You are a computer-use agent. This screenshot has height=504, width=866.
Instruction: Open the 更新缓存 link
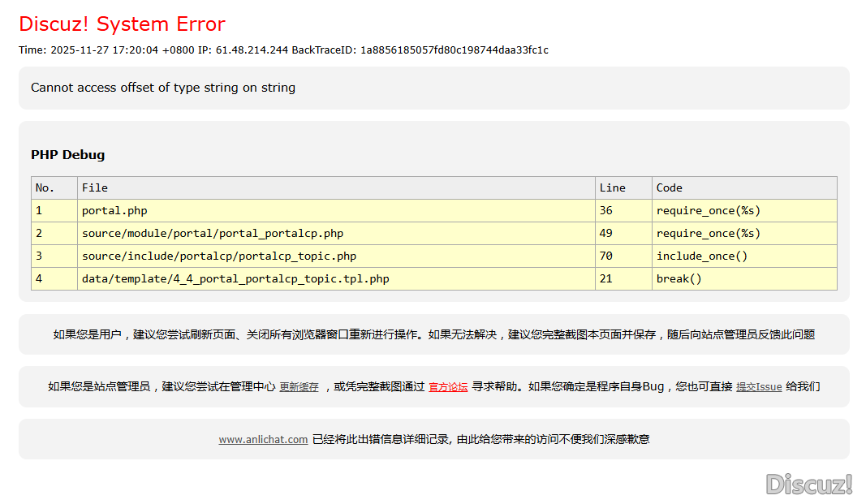point(299,387)
